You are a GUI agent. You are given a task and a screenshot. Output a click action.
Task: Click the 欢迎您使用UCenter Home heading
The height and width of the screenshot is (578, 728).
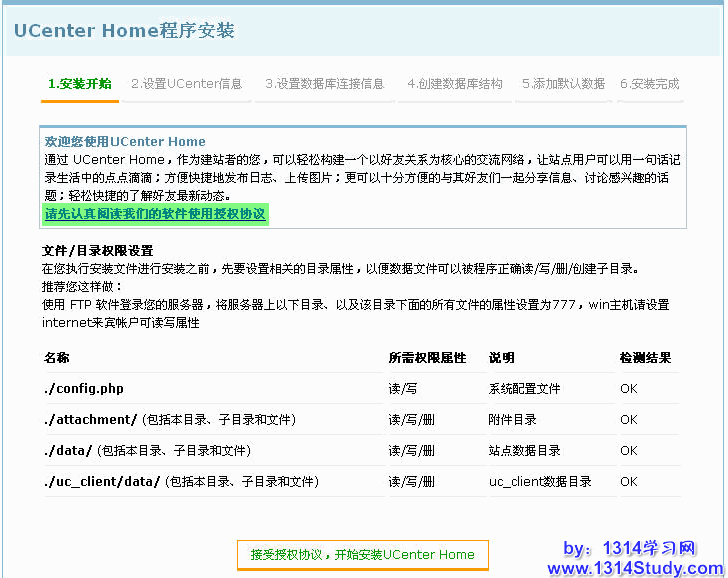click(x=125, y=141)
